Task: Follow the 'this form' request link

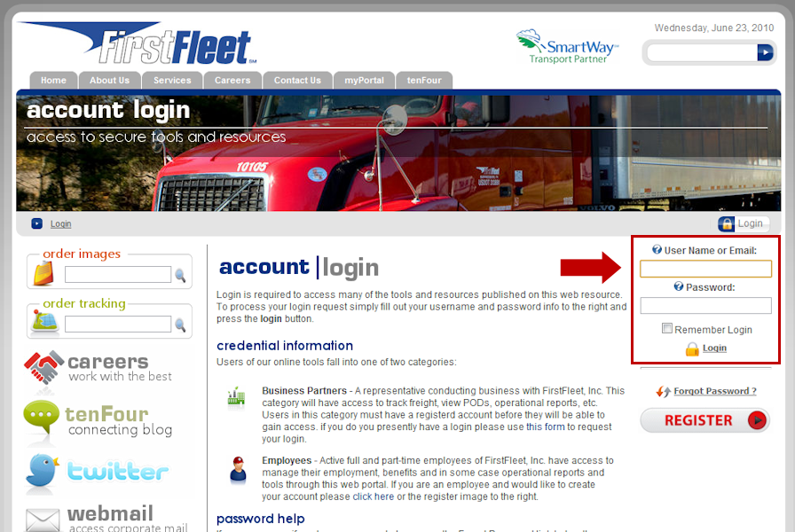Action: click(x=545, y=426)
